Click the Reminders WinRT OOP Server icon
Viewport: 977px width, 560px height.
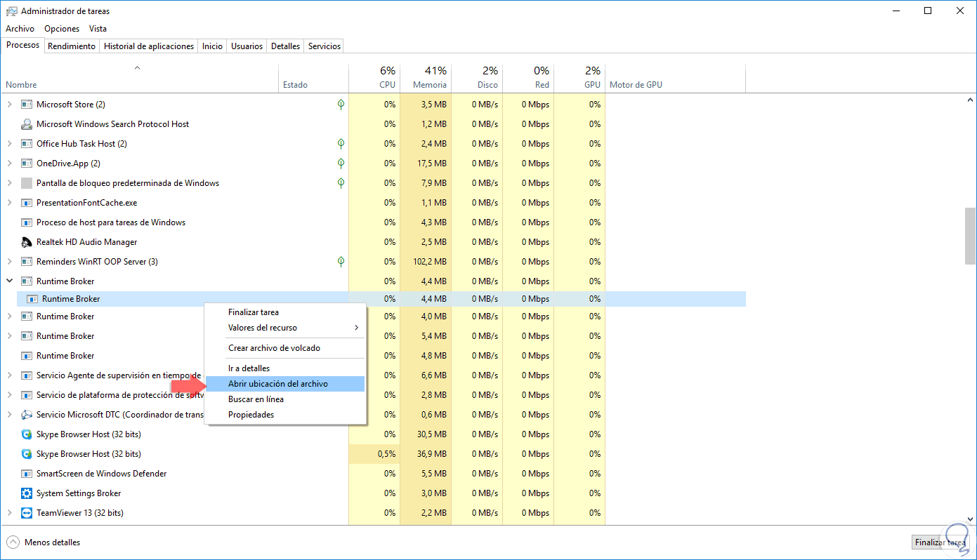click(27, 262)
